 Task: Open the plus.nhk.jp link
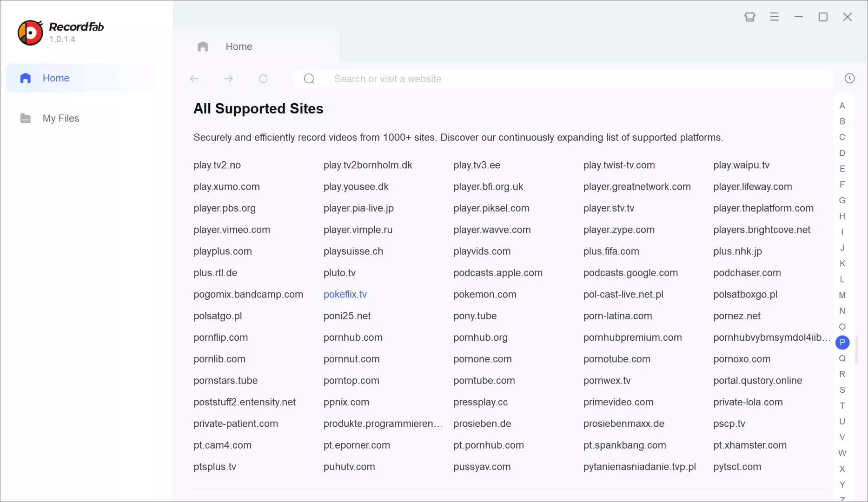(737, 251)
